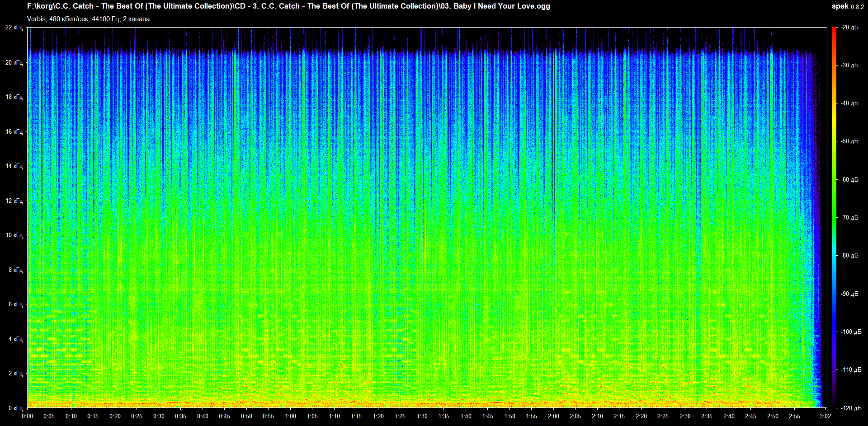Click the 22 кГц frequency axis label
Viewport: 868px width, 426px height.
(x=14, y=28)
